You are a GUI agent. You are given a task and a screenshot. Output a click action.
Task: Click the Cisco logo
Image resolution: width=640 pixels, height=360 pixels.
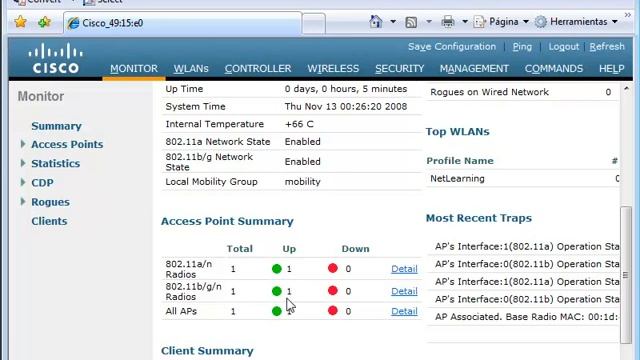56,59
